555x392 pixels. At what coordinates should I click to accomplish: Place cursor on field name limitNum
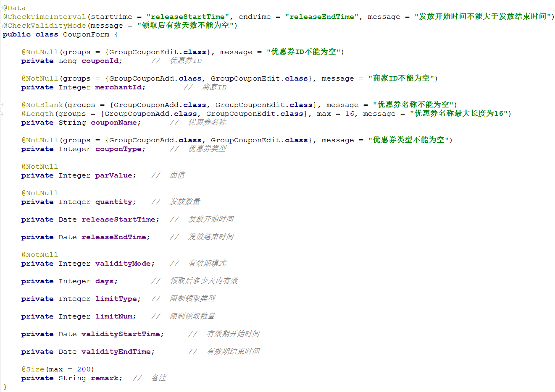pos(114,316)
